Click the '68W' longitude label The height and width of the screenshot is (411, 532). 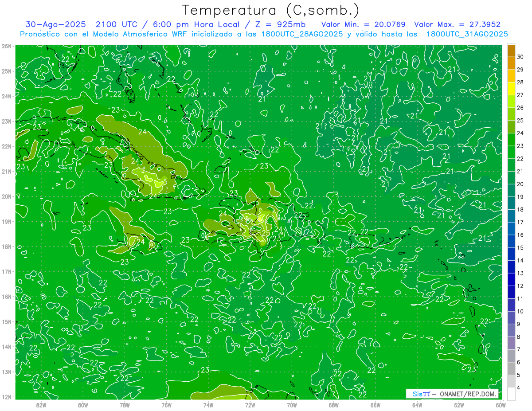[x=333, y=405]
